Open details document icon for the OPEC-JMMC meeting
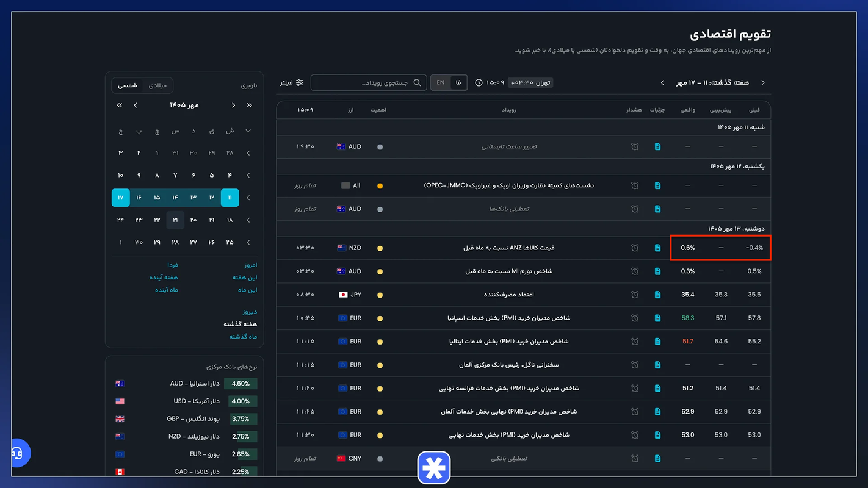 [657, 185]
